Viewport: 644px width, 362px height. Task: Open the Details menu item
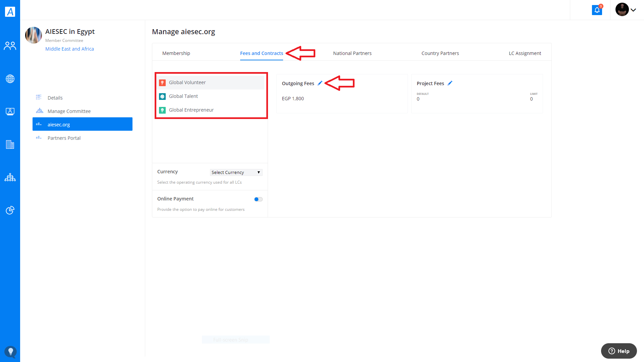tap(83, 98)
